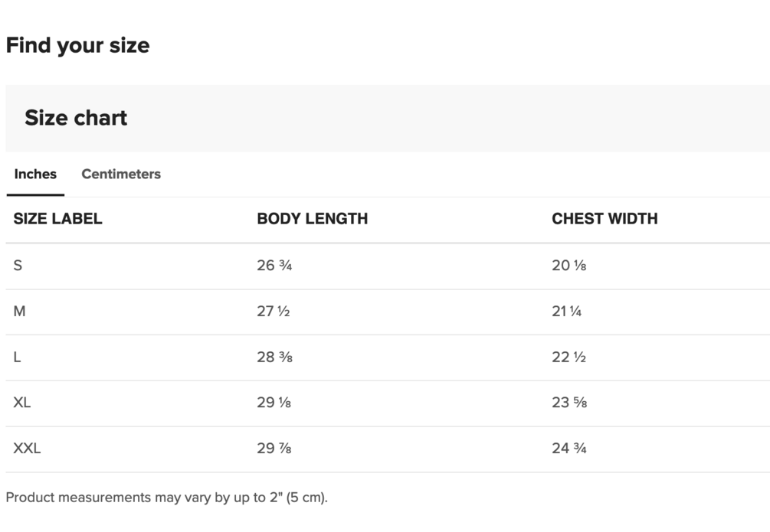
Task: Select the S size label row
Action: tap(18, 266)
